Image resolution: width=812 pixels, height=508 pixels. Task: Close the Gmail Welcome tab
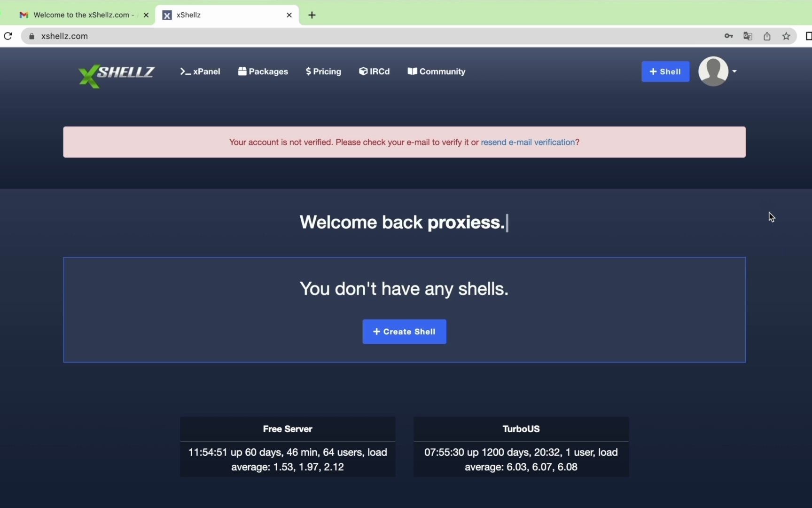click(146, 15)
